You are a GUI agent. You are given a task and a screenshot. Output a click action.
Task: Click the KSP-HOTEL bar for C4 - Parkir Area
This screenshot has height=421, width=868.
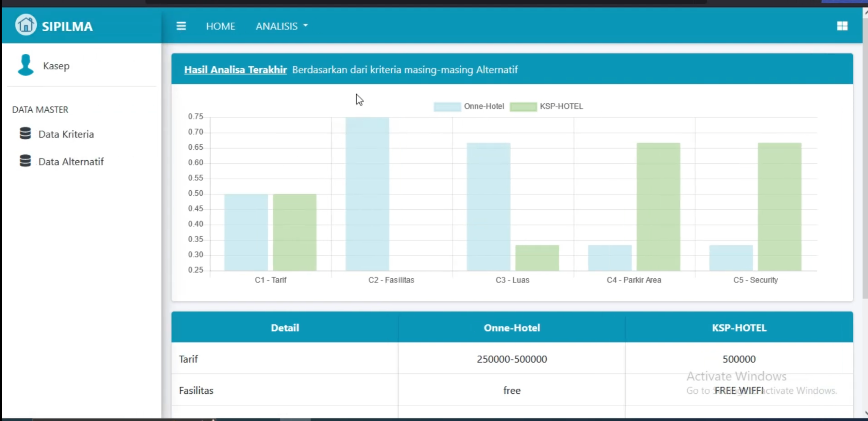[659, 207]
